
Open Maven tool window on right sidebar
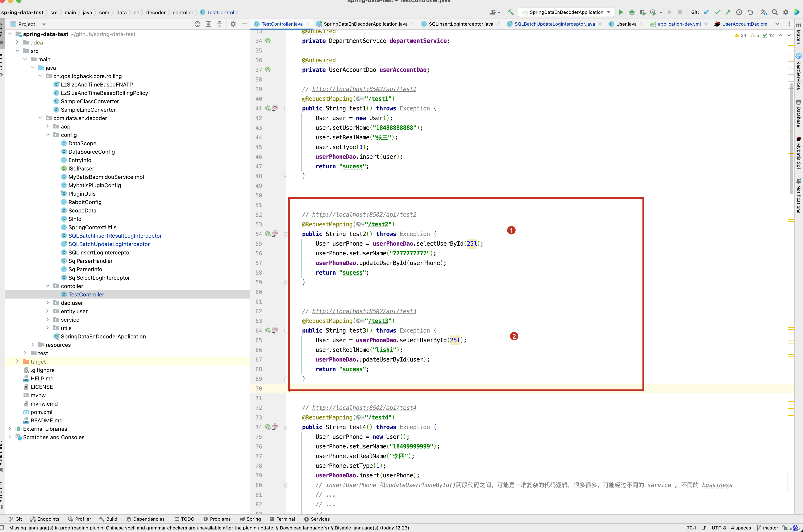pos(799,34)
